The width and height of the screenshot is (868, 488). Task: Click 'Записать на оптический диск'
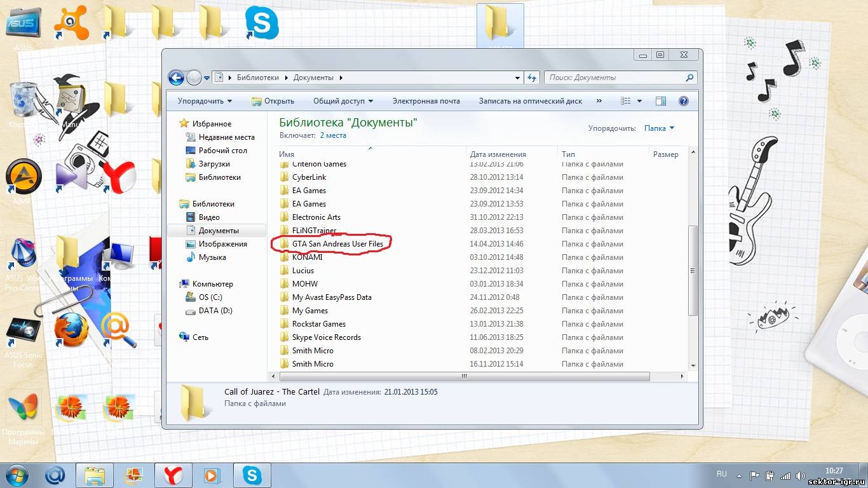(x=531, y=101)
